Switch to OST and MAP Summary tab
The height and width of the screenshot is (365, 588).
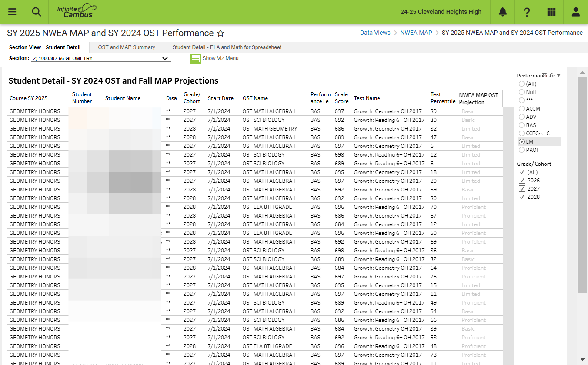[127, 47]
